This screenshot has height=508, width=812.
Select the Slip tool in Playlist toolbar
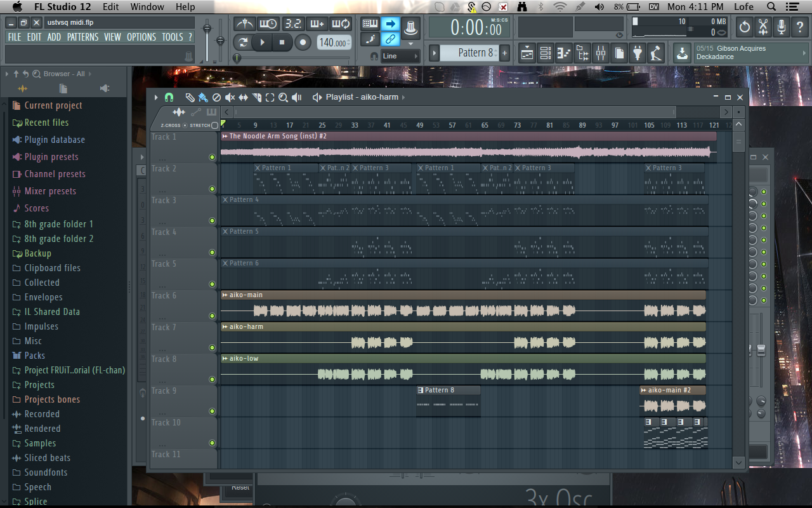pyautogui.click(x=243, y=97)
